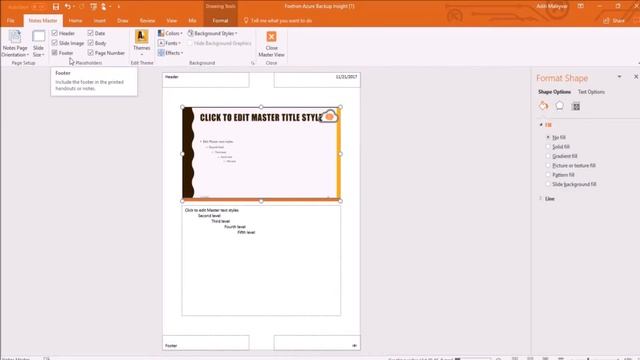Click the Fill & Line paint bucket icon
This screenshot has width=640, height=360.
click(543, 106)
